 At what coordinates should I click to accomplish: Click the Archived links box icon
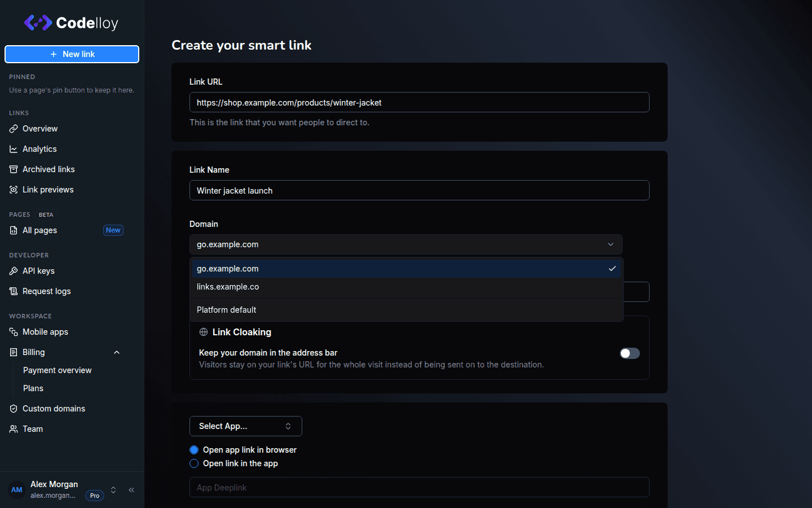[14, 169]
